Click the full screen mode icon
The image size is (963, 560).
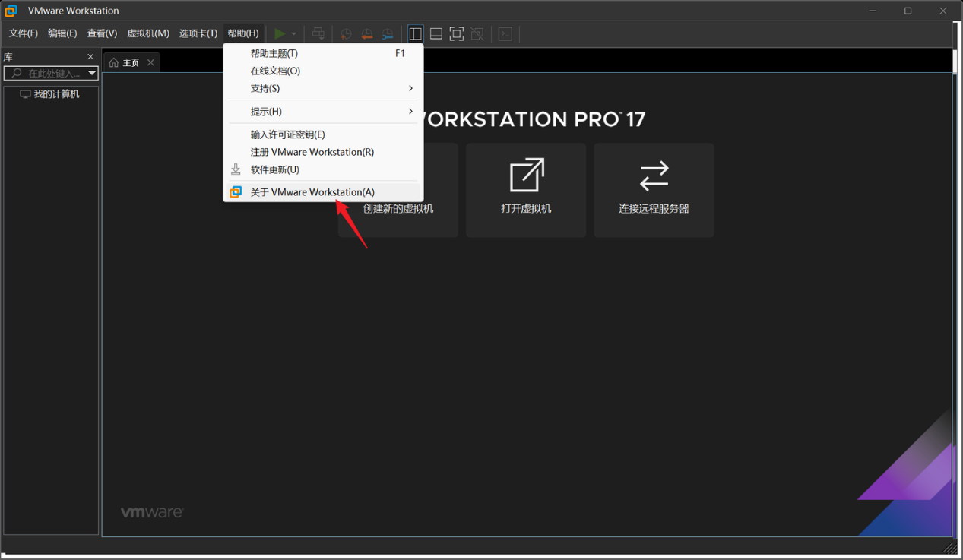tap(457, 33)
